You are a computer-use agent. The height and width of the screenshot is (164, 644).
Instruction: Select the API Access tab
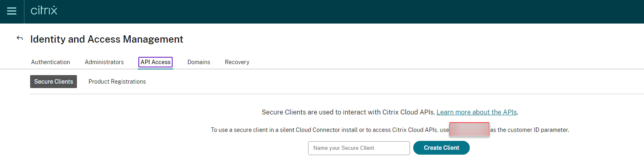(156, 62)
